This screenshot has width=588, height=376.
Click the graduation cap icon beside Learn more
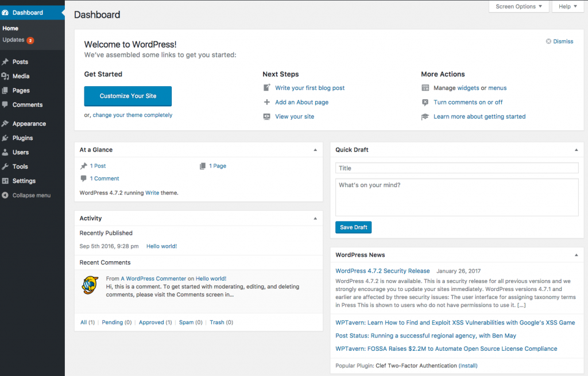(x=425, y=117)
